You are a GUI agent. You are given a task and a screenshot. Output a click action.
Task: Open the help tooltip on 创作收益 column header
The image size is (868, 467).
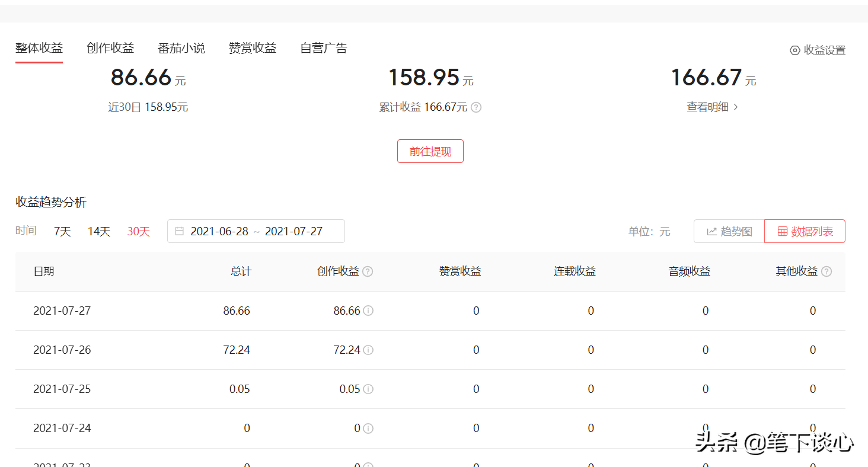[x=368, y=271]
